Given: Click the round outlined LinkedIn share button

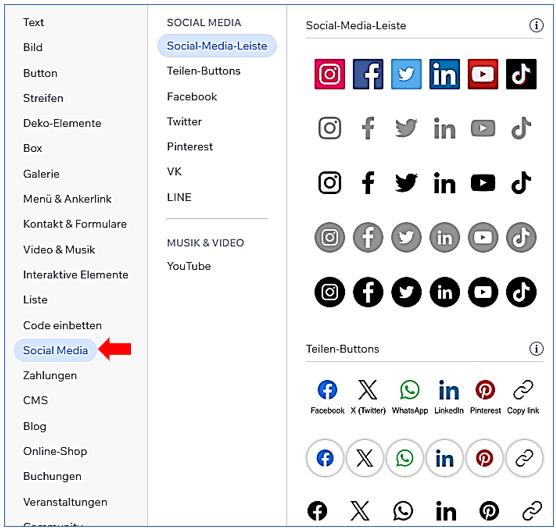Looking at the screenshot, I should coord(444,458).
